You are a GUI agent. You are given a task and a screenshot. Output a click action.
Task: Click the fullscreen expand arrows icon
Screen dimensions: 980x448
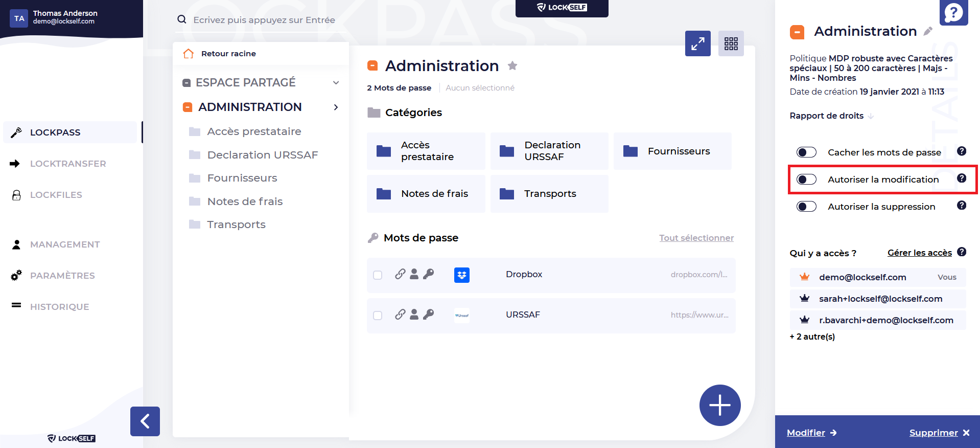[697, 43]
